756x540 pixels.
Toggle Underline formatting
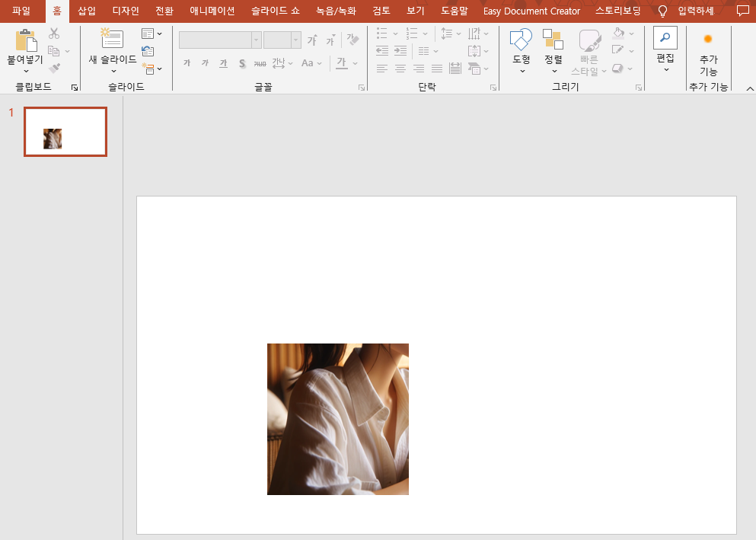click(223, 63)
